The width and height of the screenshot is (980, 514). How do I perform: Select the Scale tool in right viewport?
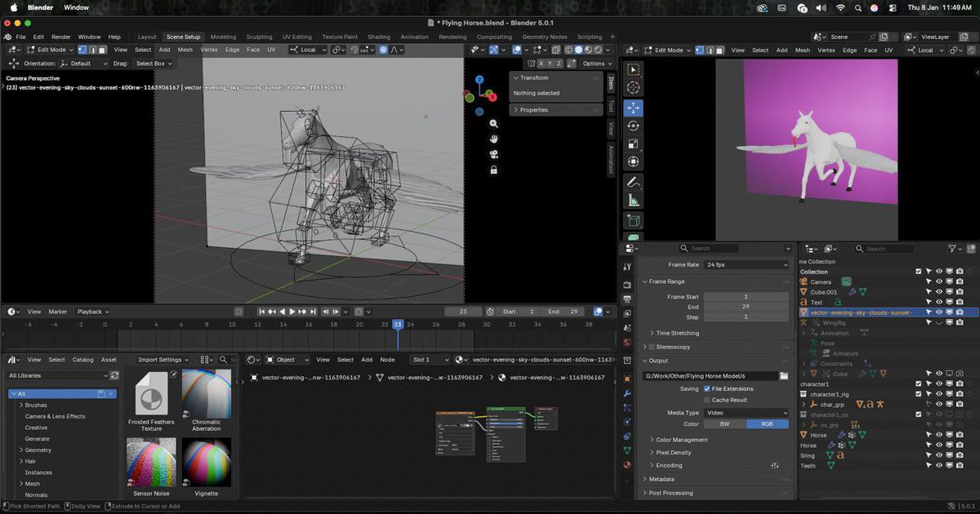pos(634,144)
